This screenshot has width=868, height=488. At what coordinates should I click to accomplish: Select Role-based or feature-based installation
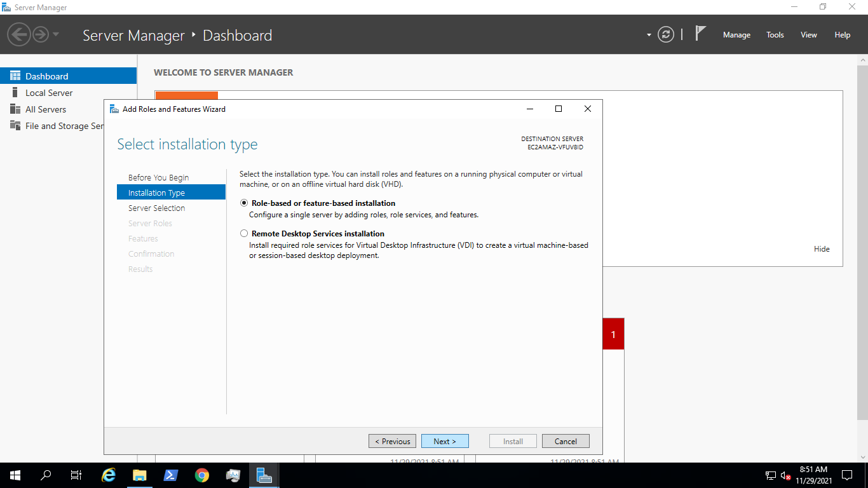[244, 203]
